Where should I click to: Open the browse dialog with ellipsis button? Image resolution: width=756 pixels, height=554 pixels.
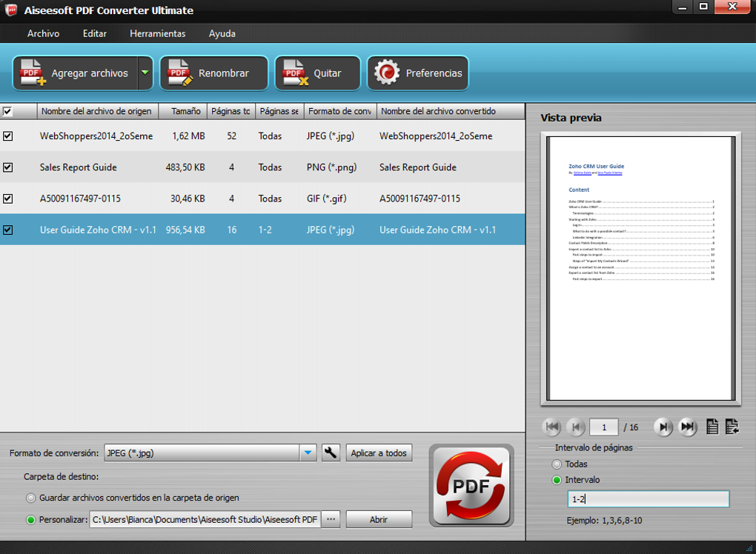[x=331, y=519]
